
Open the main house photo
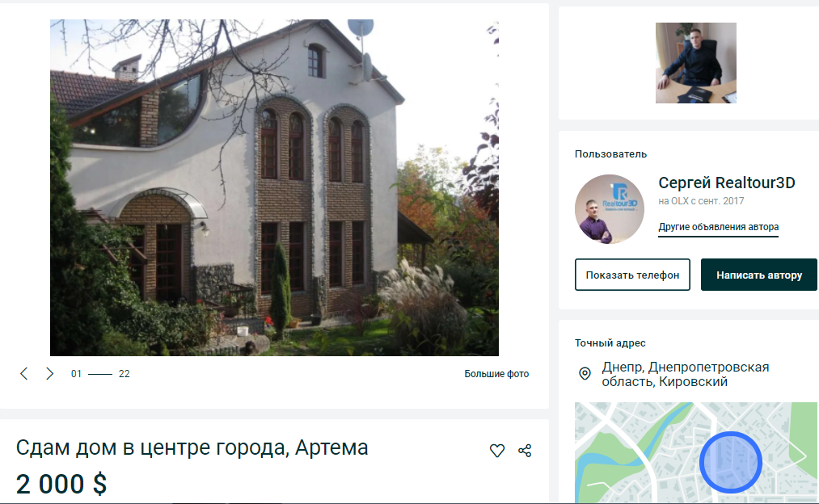pyautogui.click(x=274, y=188)
